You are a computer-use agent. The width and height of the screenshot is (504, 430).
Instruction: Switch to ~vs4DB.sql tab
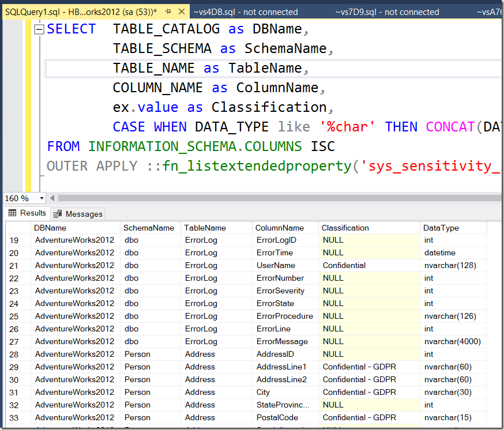click(x=246, y=12)
